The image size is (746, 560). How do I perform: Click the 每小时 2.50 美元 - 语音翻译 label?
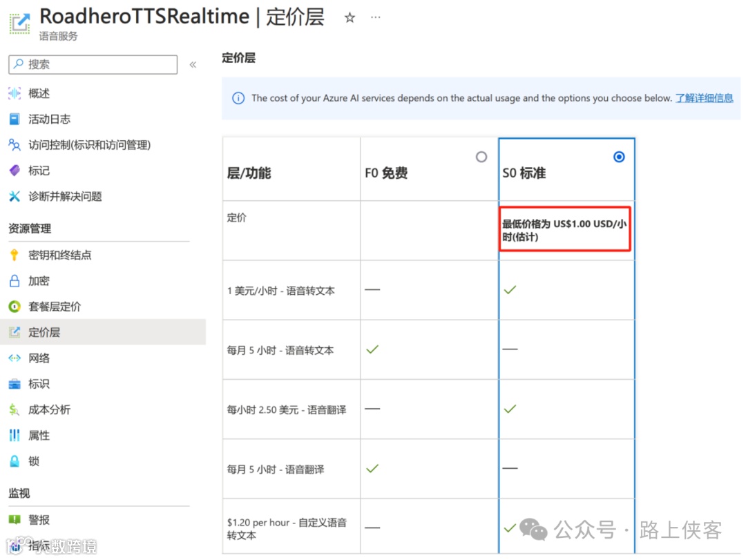tap(287, 409)
